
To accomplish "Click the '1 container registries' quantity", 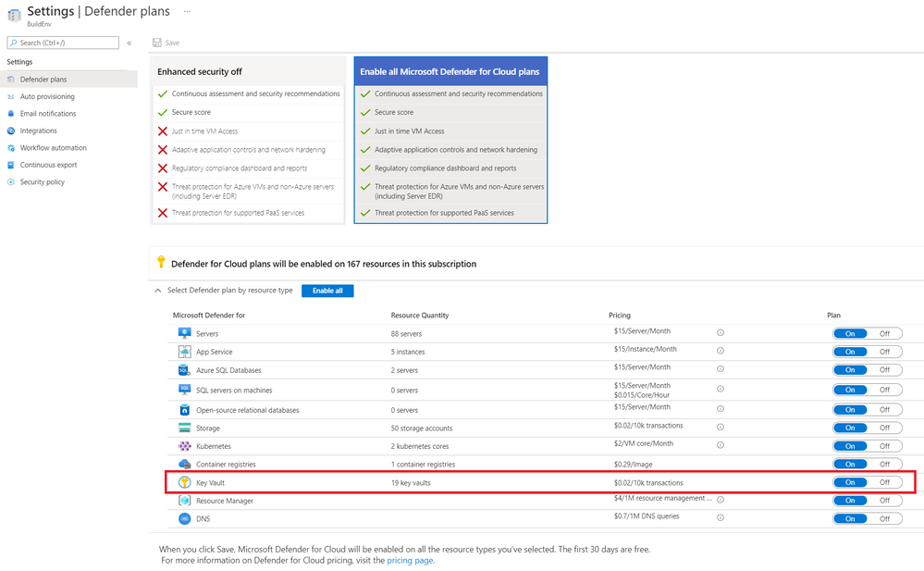I will (x=423, y=465).
